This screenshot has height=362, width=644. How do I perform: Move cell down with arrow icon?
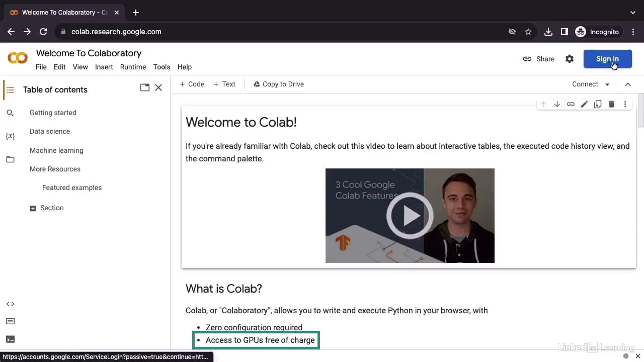(x=557, y=104)
